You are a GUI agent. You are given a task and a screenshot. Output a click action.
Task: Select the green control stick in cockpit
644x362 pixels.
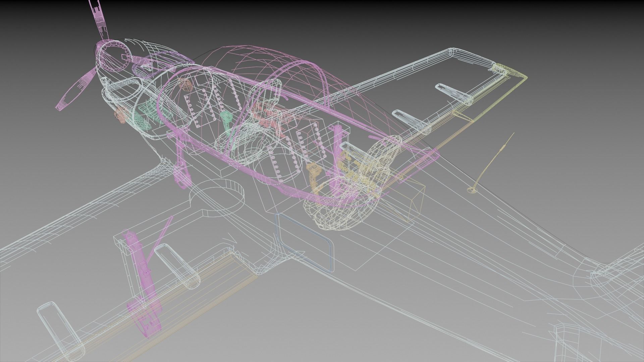point(227,121)
